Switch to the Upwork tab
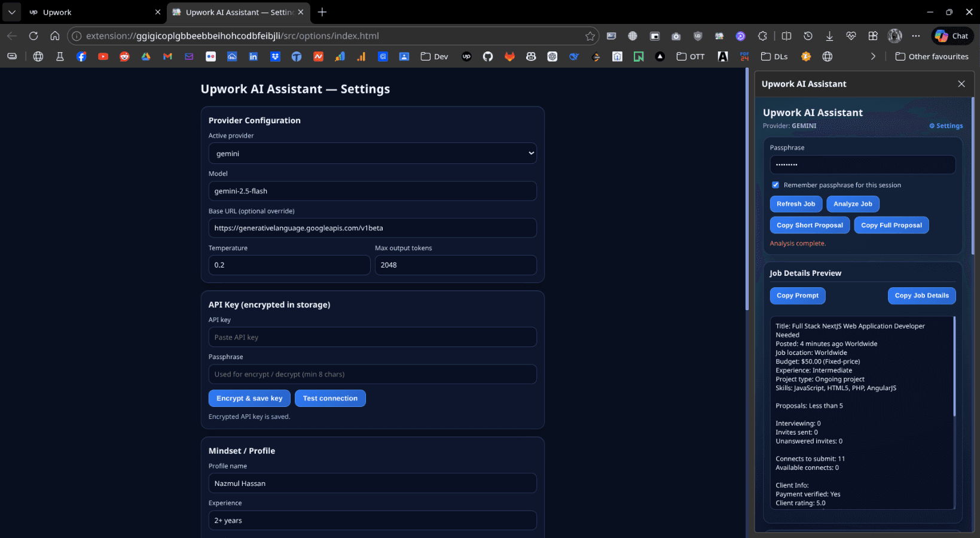Viewport: 980px width, 538px height. coord(84,12)
